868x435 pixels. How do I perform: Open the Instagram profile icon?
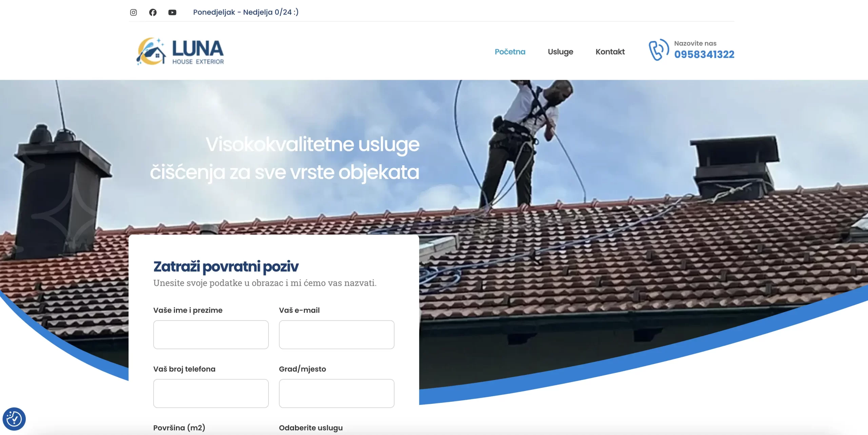[x=133, y=13]
